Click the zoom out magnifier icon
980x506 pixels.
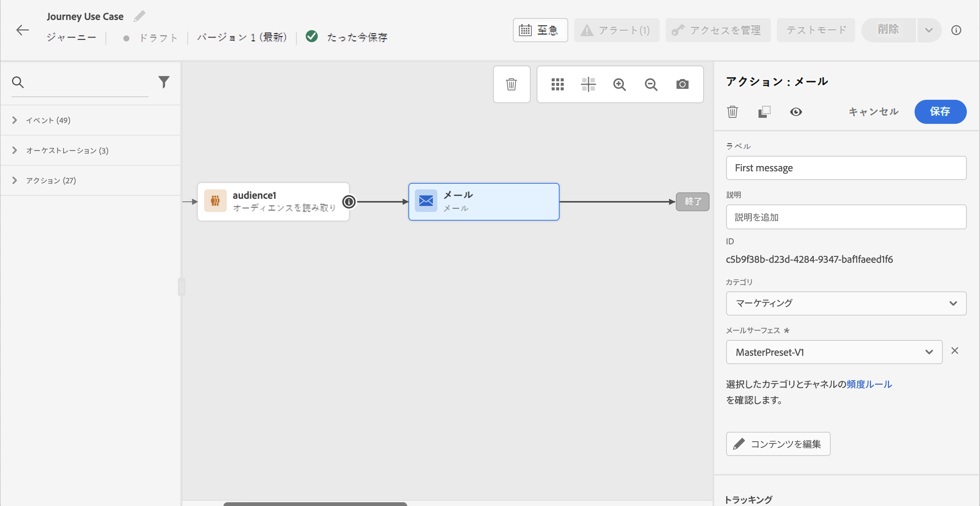click(x=651, y=84)
